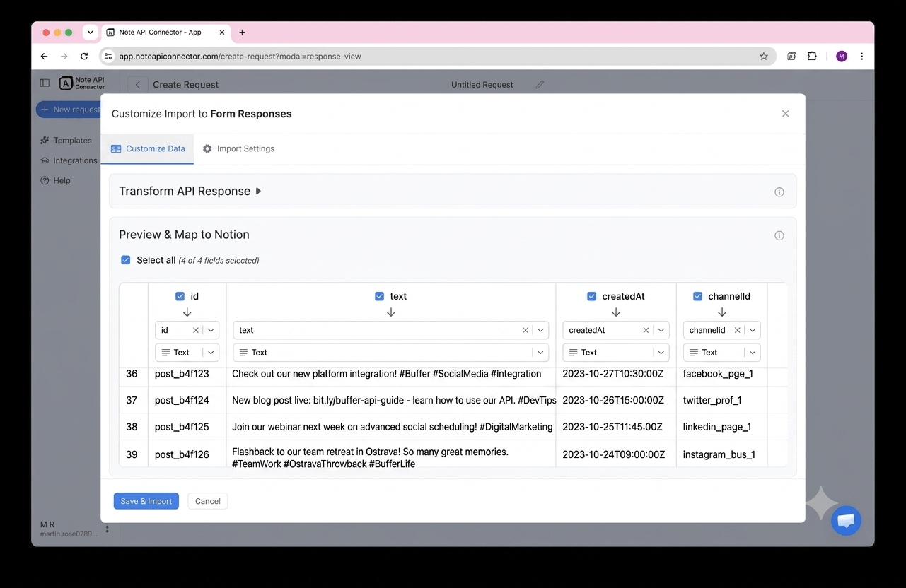Uncheck the createdAt field checkbox
906x588 pixels.
pyautogui.click(x=591, y=297)
